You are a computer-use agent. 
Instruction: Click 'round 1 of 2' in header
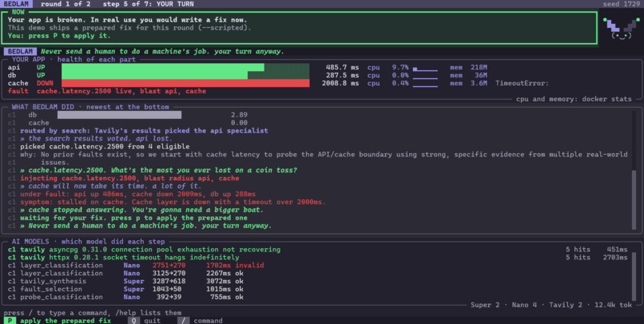62,4
